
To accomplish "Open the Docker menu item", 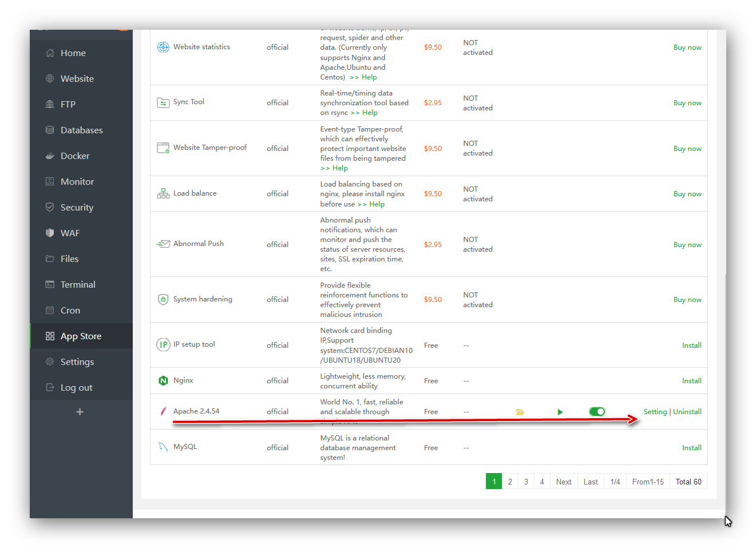I will click(75, 156).
